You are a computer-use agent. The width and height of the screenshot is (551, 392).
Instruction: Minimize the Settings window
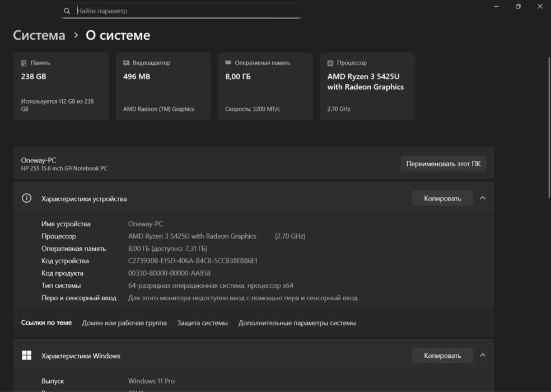click(x=496, y=6)
